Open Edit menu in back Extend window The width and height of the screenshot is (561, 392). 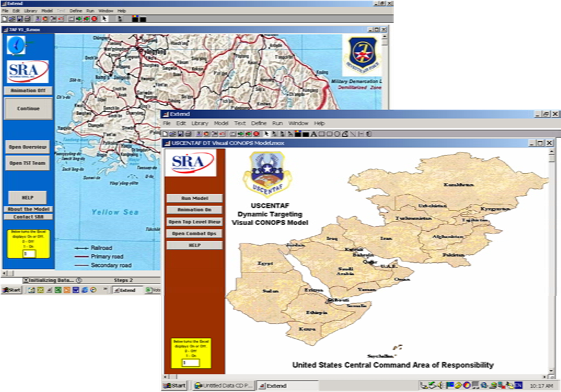16,11
